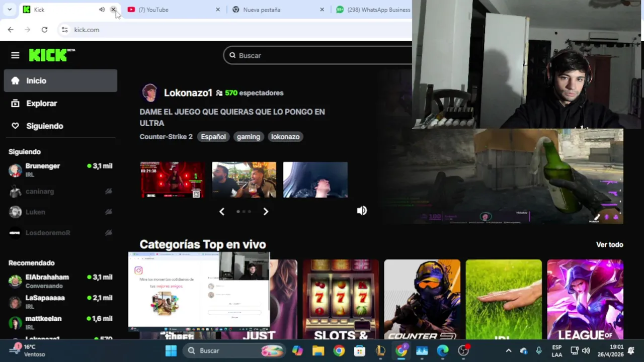Open the Counter-Strike 2 category link
Image resolution: width=644 pixels, height=362 pixels.
(166, 137)
